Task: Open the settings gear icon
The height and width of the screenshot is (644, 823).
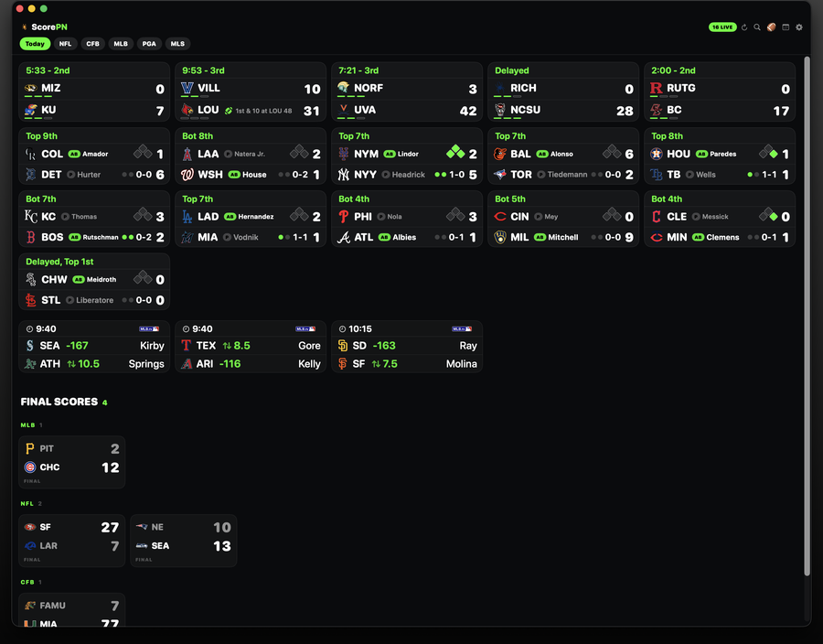Action: 799,27
